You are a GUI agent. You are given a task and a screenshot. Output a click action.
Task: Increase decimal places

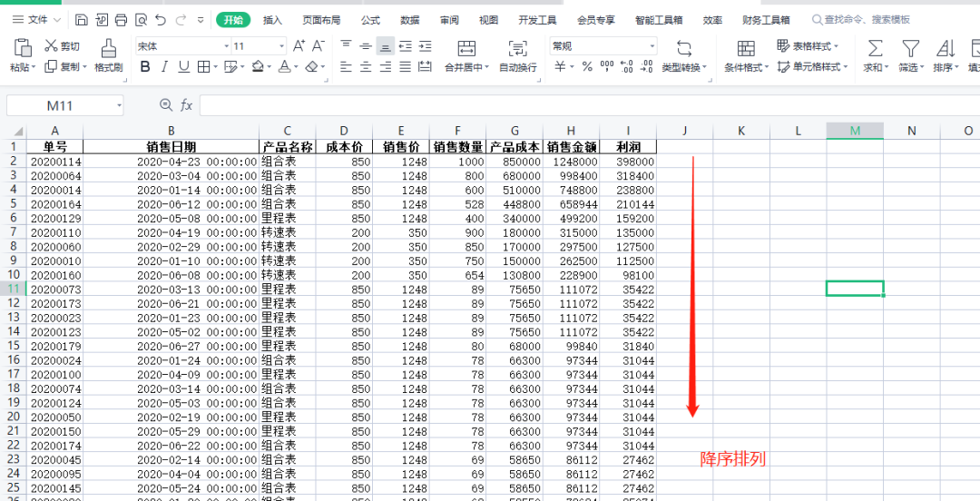[627, 66]
